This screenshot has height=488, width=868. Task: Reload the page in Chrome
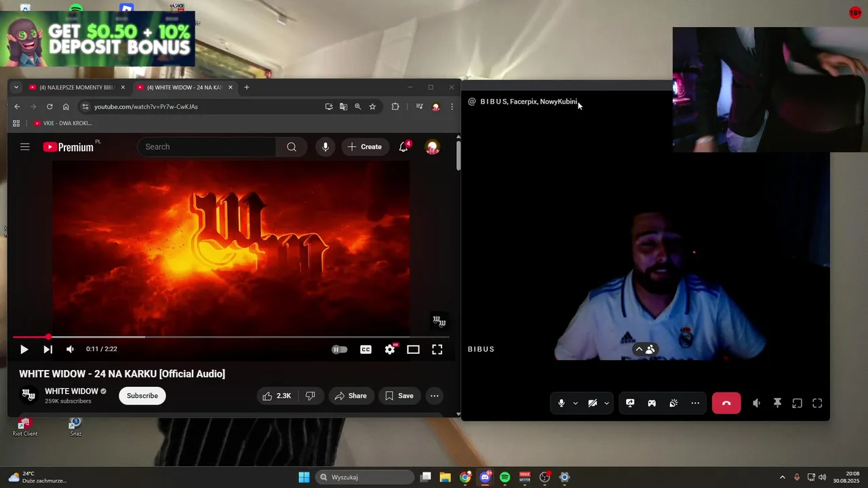point(50,106)
